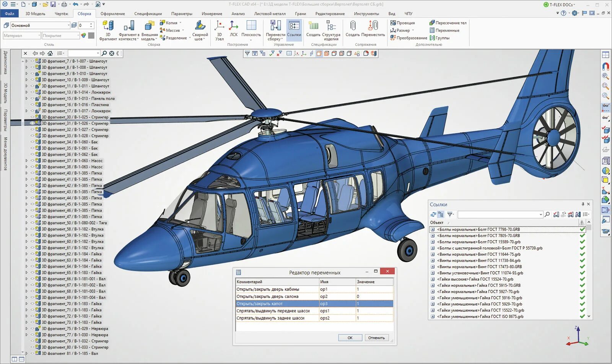The image size is (612, 364).
Task: Click Создать in the Сопряжения group
Action: click(x=353, y=29)
